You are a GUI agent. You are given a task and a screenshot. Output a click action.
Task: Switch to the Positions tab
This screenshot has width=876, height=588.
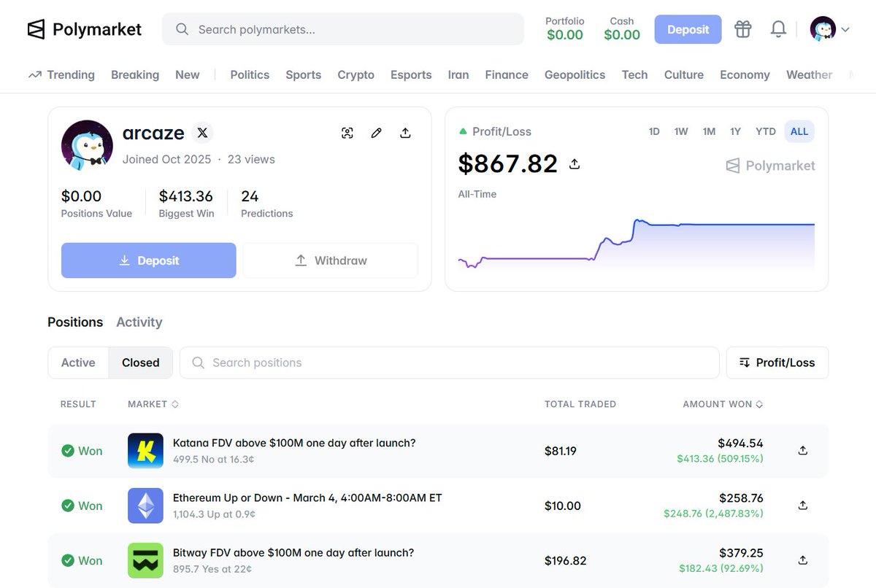[x=75, y=322]
